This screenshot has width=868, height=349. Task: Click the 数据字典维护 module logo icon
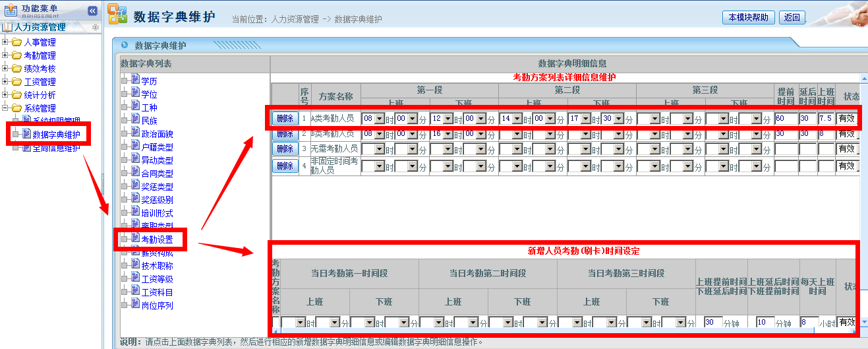pos(117,16)
